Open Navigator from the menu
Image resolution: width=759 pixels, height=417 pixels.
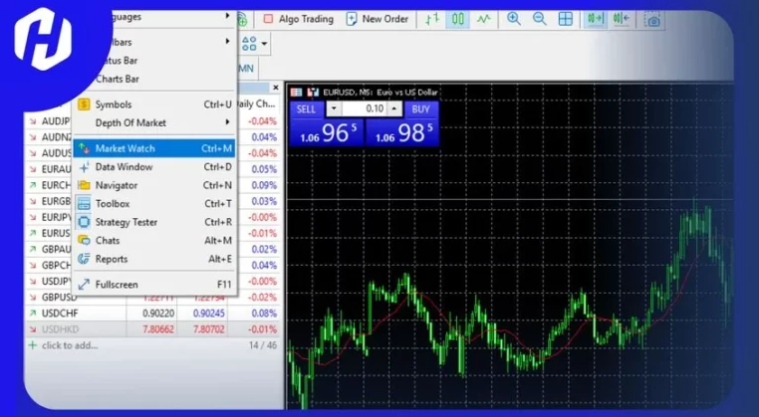tap(154, 185)
